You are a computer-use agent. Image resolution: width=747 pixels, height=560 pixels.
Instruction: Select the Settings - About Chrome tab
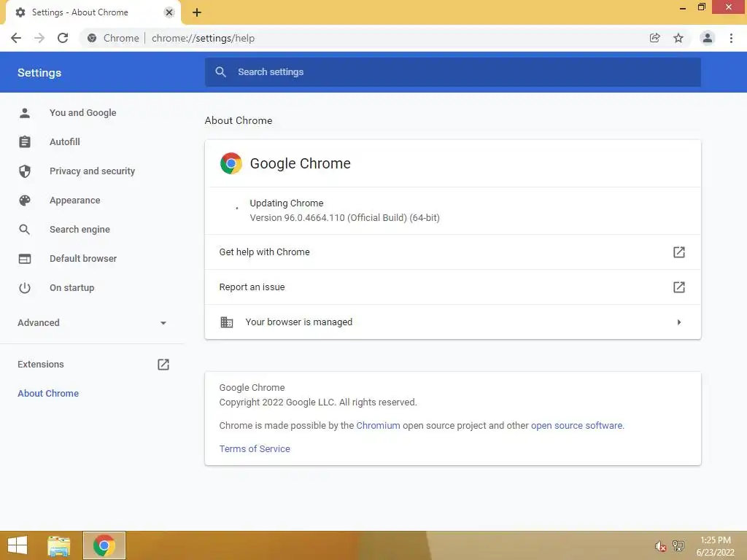click(x=93, y=12)
